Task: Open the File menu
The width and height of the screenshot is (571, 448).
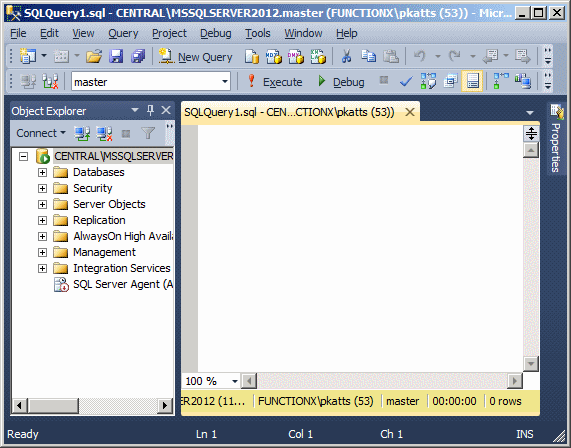Action: (x=18, y=34)
